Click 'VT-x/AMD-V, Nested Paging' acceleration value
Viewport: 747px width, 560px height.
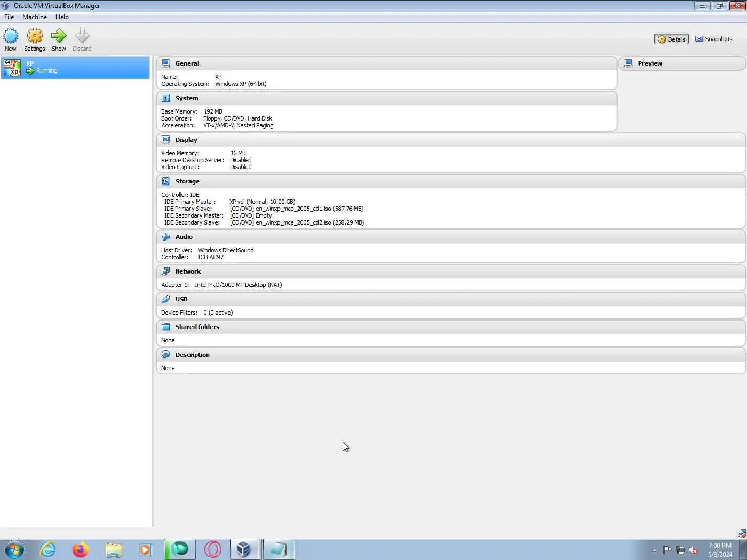(x=239, y=125)
